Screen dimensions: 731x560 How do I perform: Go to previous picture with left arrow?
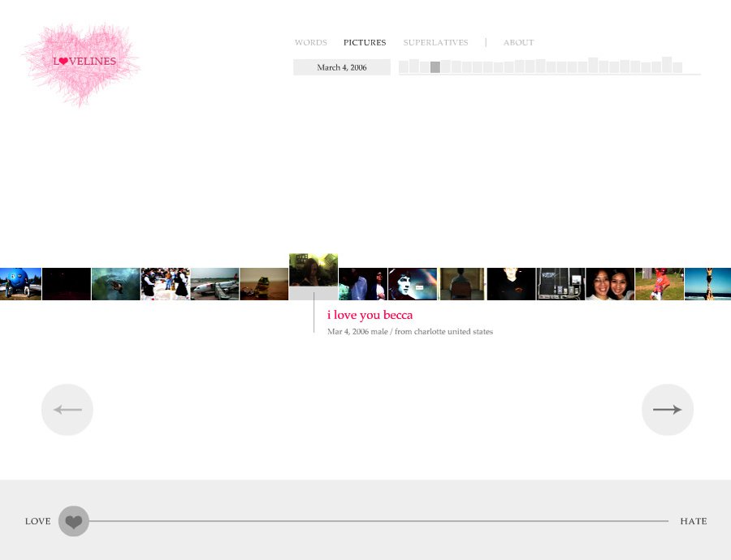[67, 410]
